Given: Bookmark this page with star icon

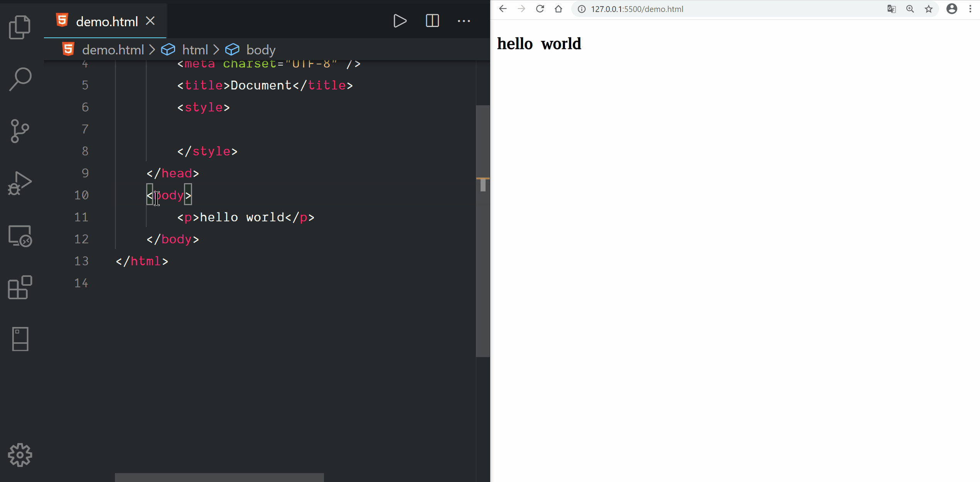Looking at the screenshot, I should (929, 9).
